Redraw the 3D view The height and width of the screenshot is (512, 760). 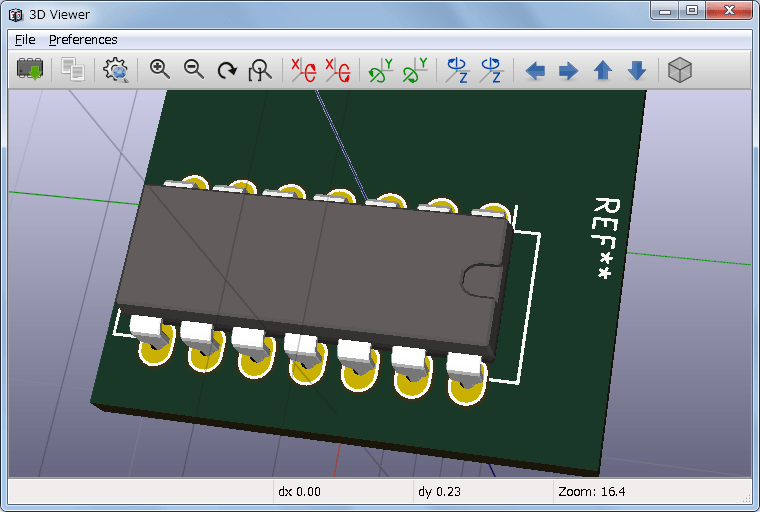[x=228, y=70]
